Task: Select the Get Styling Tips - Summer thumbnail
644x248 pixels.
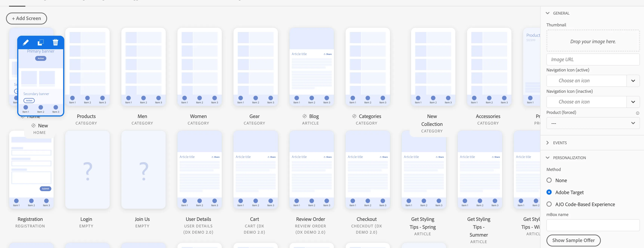Action: click(x=480, y=170)
